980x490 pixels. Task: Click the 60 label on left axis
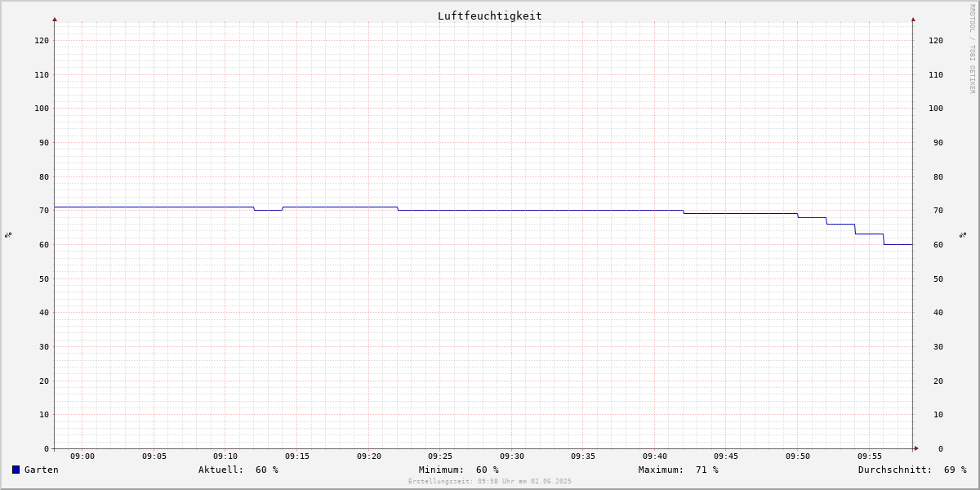tap(44, 244)
